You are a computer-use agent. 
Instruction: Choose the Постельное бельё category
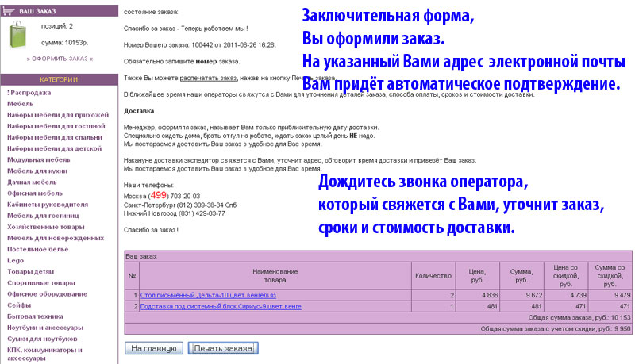[x=38, y=250]
